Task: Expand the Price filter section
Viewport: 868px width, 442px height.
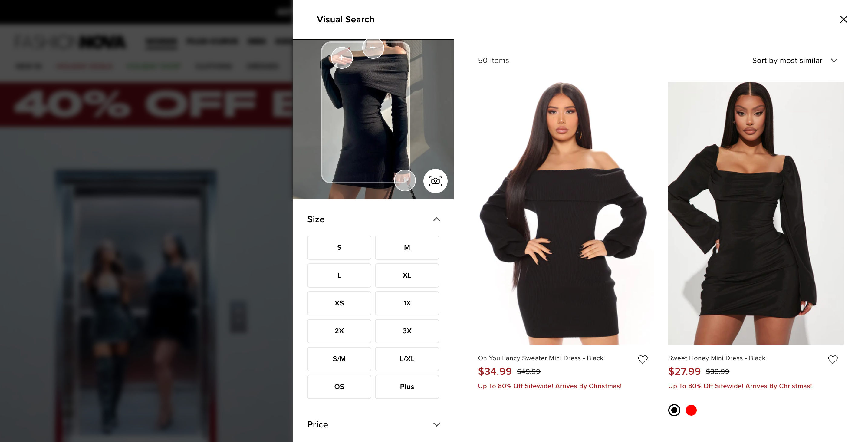Action: click(x=375, y=424)
